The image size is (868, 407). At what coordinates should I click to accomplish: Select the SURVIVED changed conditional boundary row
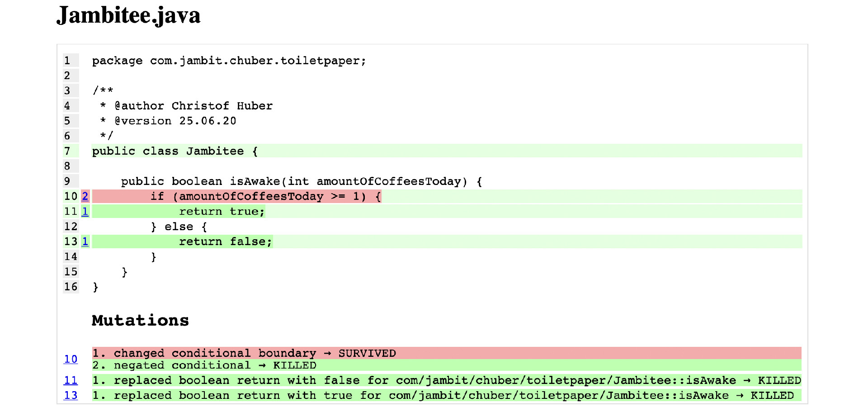click(x=244, y=353)
